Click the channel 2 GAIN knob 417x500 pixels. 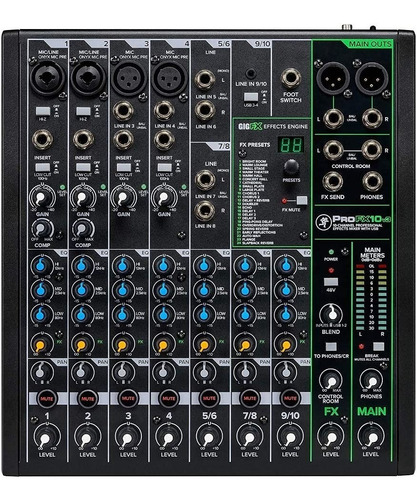click(83, 198)
